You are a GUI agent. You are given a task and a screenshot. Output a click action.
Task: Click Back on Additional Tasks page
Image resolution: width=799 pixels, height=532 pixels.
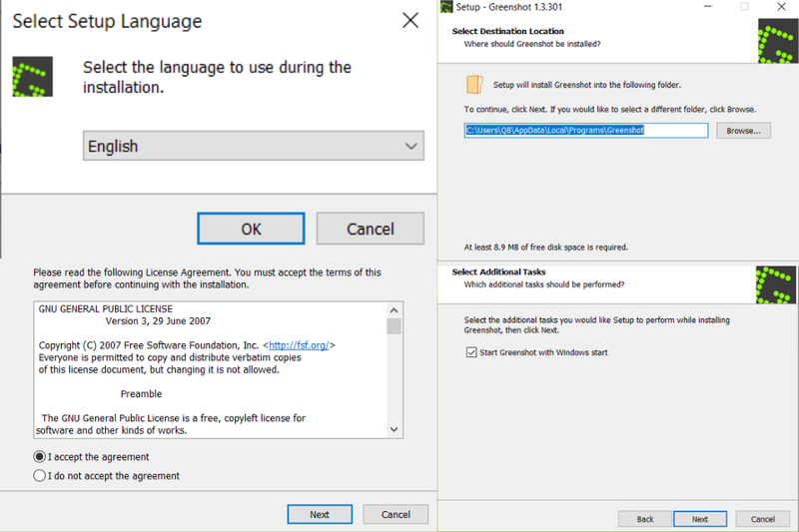tap(644, 519)
